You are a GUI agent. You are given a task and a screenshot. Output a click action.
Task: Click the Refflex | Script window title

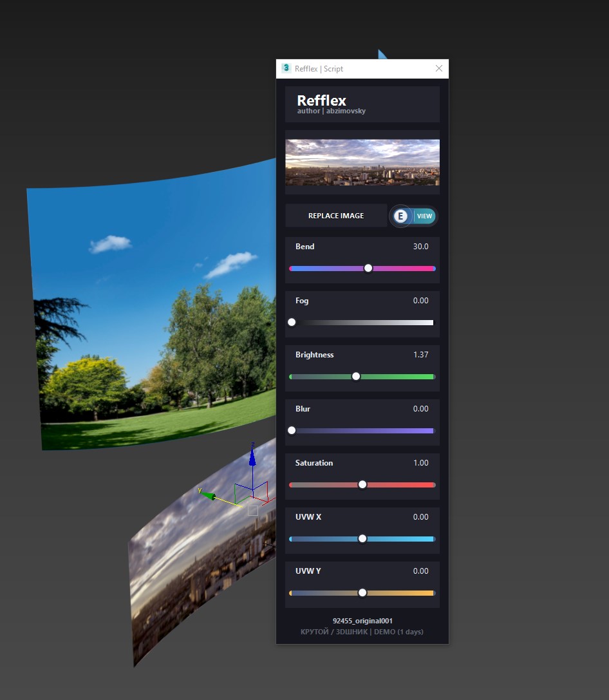(x=319, y=69)
